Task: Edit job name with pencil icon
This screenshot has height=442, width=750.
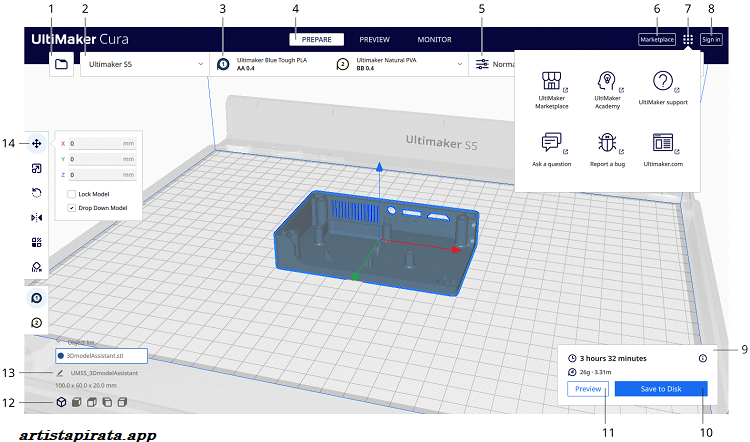Action: click(x=60, y=373)
